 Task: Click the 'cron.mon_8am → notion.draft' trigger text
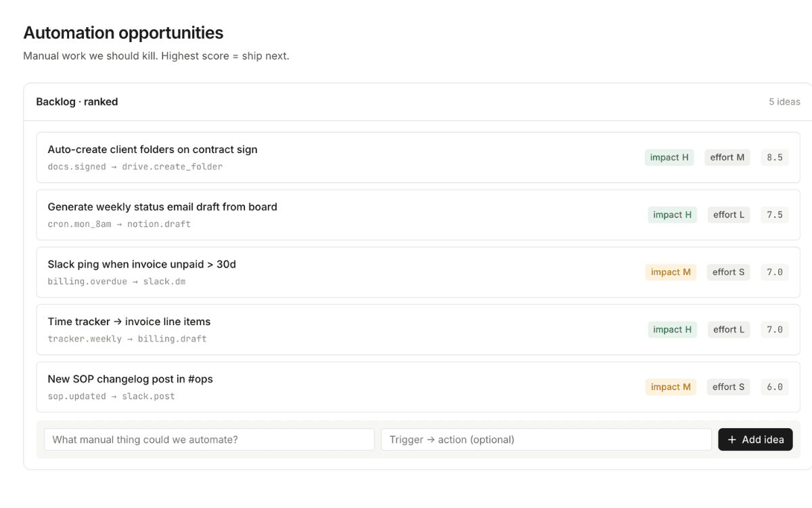point(119,224)
